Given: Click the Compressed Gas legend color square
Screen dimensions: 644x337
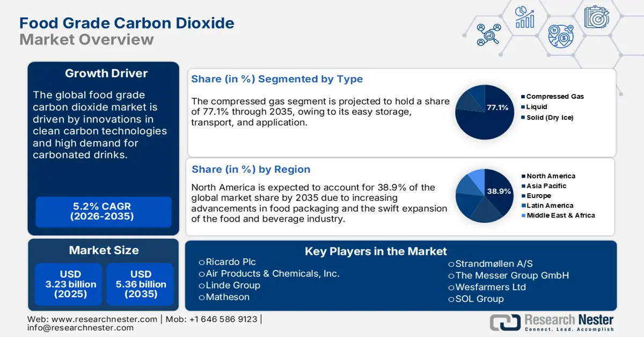Looking at the screenshot, I should pyautogui.click(x=523, y=97).
